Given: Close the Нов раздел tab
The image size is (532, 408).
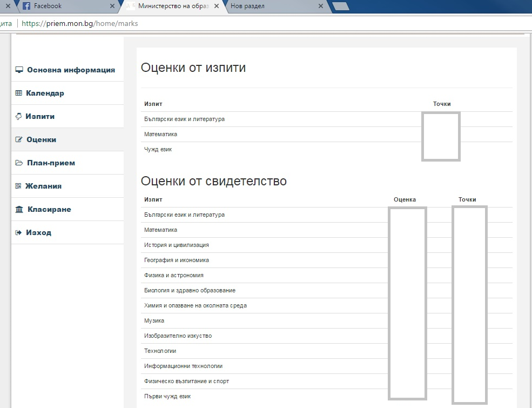Looking at the screenshot, I should point(321,6).
